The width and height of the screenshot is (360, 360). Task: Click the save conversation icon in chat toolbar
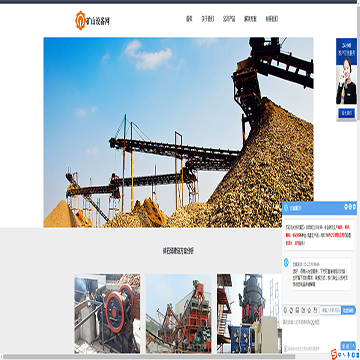click(x=297, y=310)
